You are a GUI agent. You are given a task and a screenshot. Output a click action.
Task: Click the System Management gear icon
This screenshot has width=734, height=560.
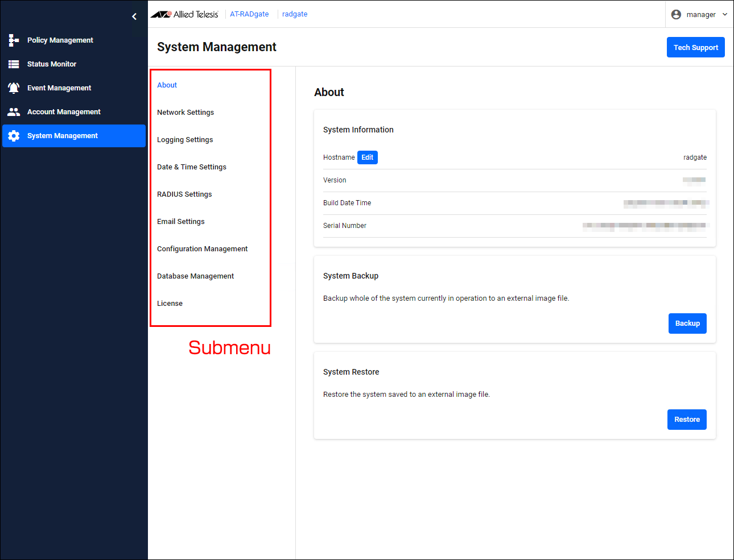[14, 136]
